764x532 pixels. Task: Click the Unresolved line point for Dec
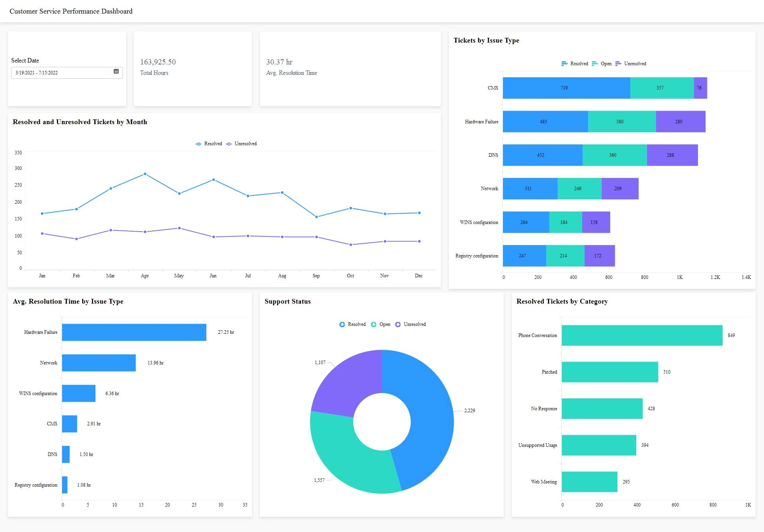[x=419, y=242]
